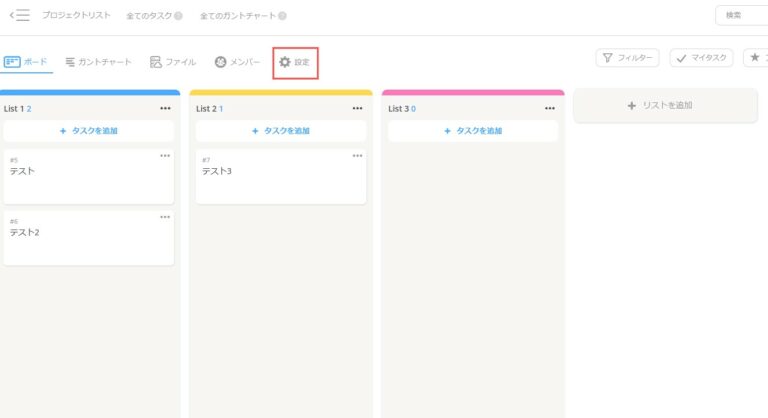Click タスクを追加 in List 1
768x418 pixels.
[88, 131]
